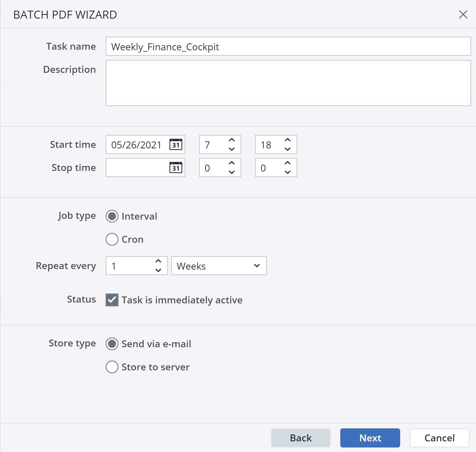Select the Cron job type
The width and height of the screenshot is (476, 452).
click(112, 239)
